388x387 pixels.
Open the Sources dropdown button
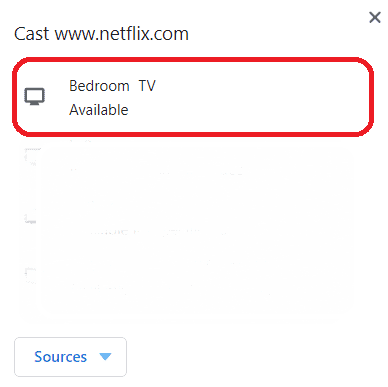[x=70, y=357]
